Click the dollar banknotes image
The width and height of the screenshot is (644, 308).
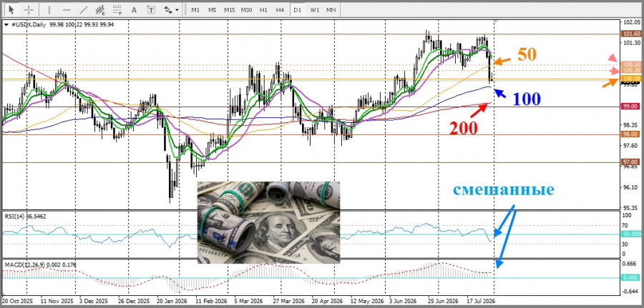click(x=268, y=222)
